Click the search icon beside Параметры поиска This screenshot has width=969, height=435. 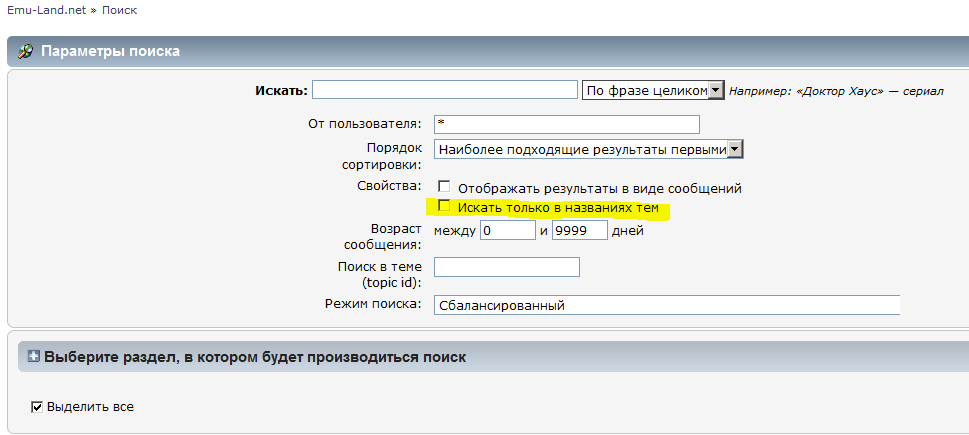pos(26,51)
